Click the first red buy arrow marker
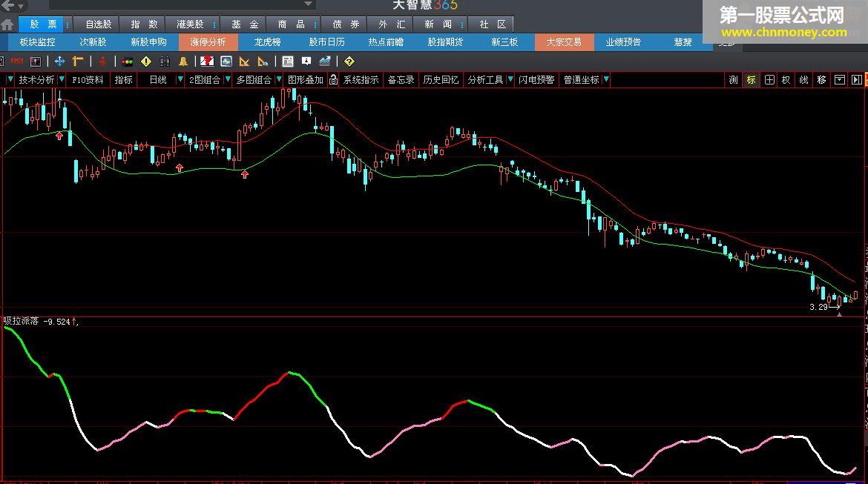868x484 pixels. pos(59,136)
